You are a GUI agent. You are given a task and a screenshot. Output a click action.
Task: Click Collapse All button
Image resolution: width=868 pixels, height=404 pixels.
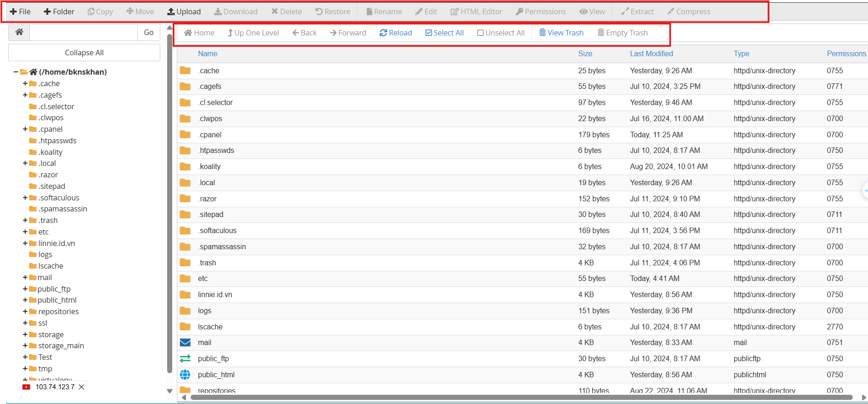pos(84,53)
